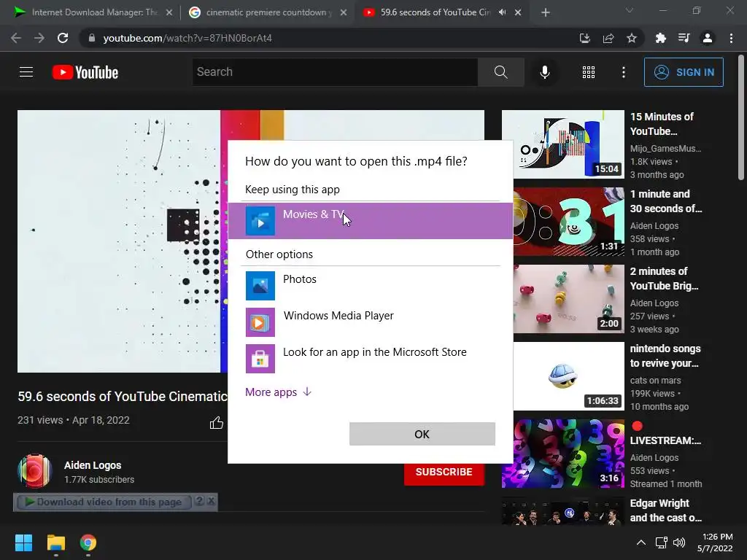Open the Edgar Wright and the cast video
This screenshot has height=560, width=747.
[x=666, y=510]
